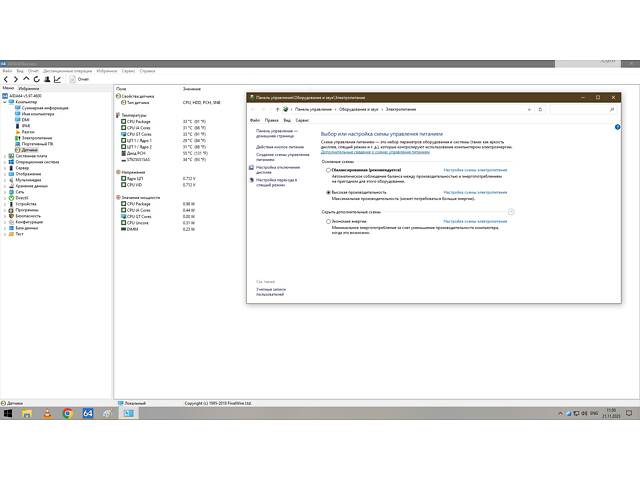Refresh the Control Panel address bar
Viewport: 640px width, 480px height.
[540, 109]
